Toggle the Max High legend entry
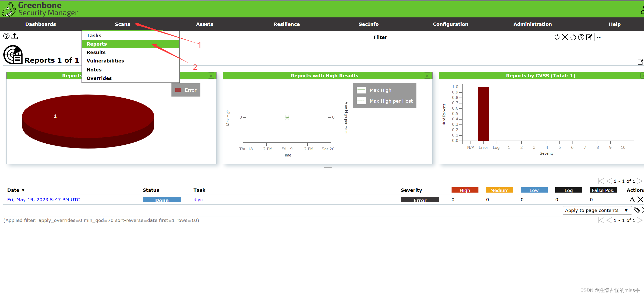The height and width of the screenshot is (295, 644). (380, 90)
